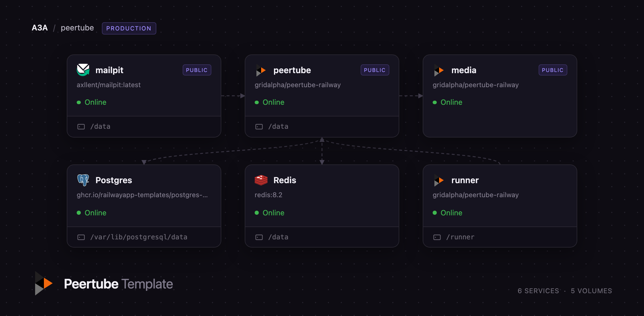Click green status dot in mailpit card
Viewport: 644px width, 316px height.
pyautogui.click(x=79, y=102)
